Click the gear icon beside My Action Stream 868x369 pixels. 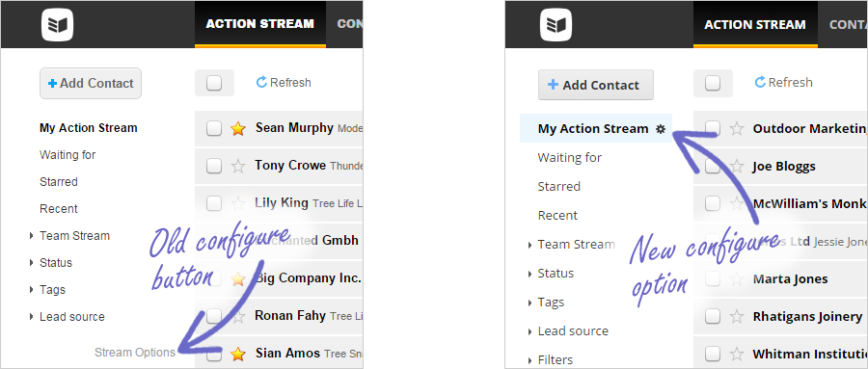click(x=660, y=129)
